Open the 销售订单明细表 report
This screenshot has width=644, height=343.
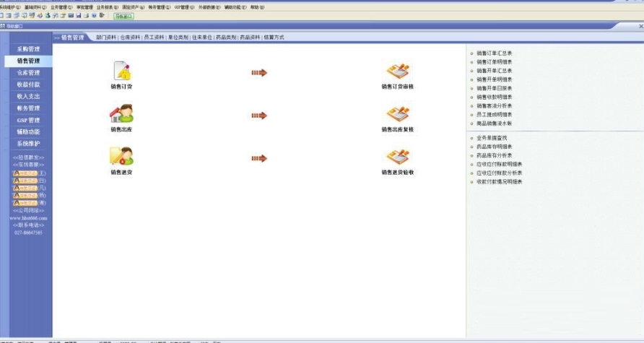click(494, 62)
